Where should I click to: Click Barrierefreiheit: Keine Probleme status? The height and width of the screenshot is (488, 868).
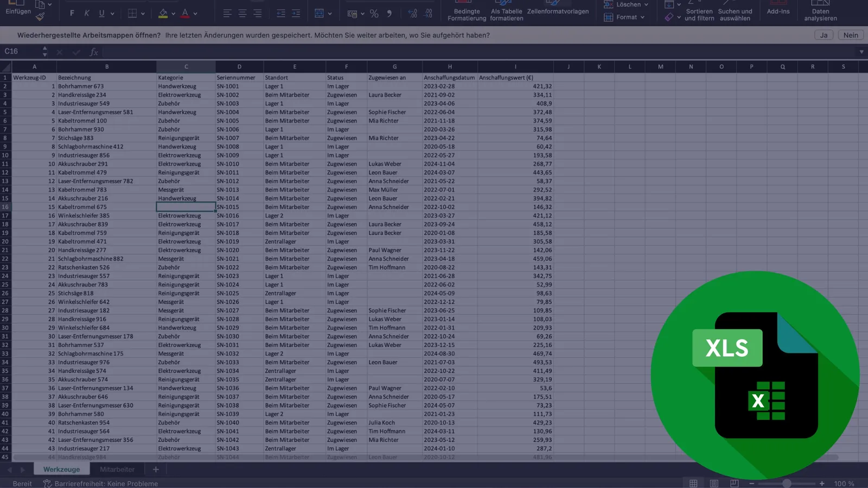click(101, 484)
